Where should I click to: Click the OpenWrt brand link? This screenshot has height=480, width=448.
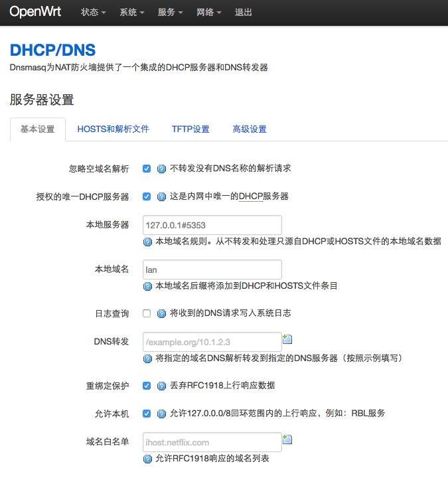(35, 12)
